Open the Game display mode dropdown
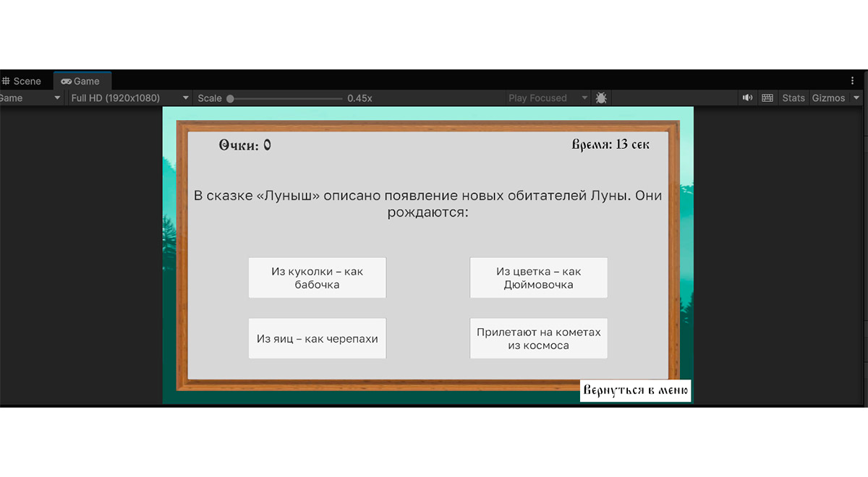The height and width of the screenshot is (477, 868). click(x=29, y=98)
